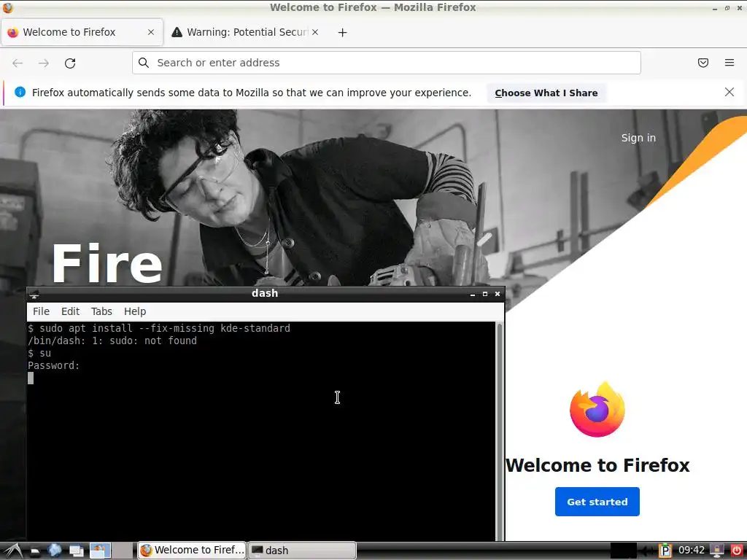747x560 pixels.
Task: Click the volume speaker tray icon
Action: pyautogui.click(x=646, y=551)
